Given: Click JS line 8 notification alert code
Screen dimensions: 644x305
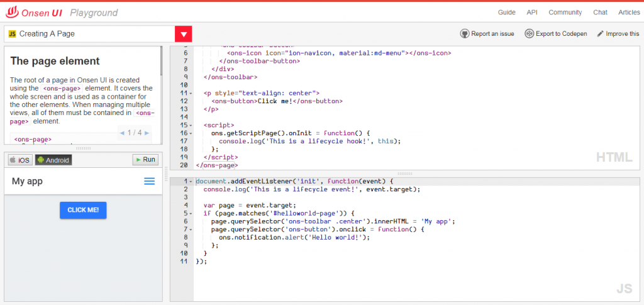Looking at the screenshot, I should click(294, 237).
